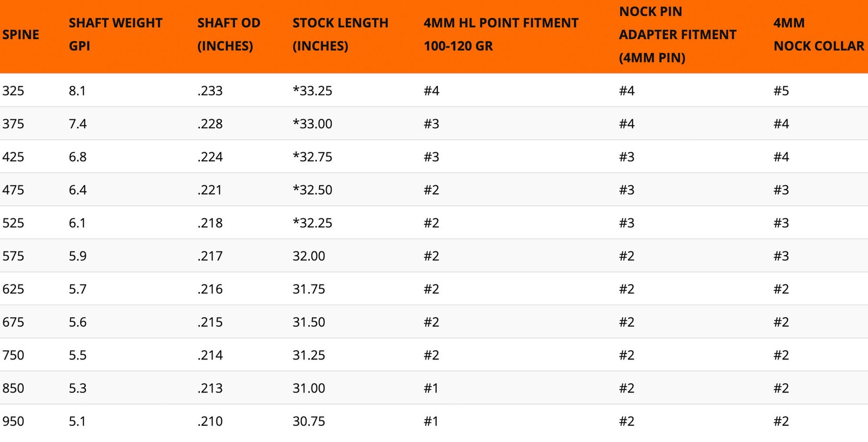Select the *32.75 stock length cell
Viewport: 868px width, 442px height.
(312, 157)
